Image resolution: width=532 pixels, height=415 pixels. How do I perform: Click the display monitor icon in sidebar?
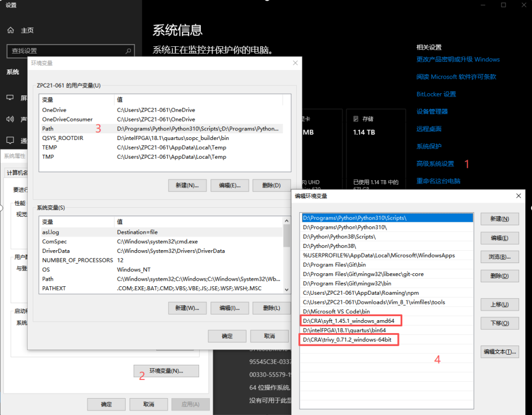[x=10, y=98]
